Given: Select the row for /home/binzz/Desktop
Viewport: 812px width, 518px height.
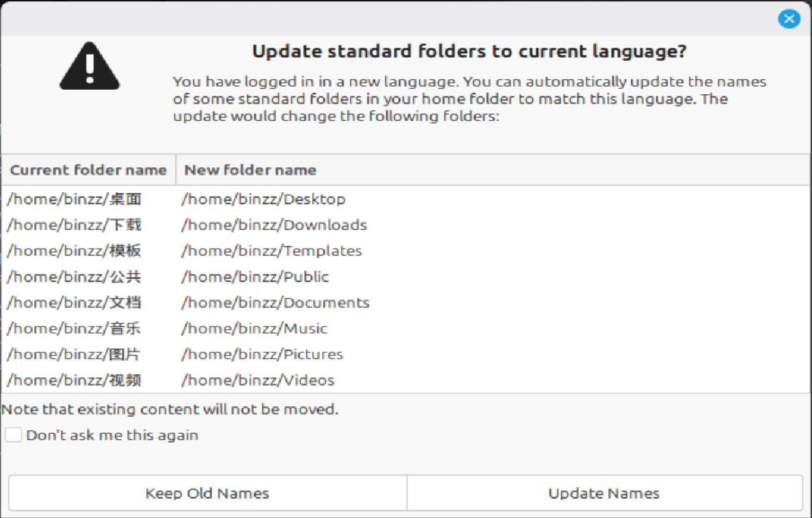Looking at the screenshot, I should click(406, 199).
